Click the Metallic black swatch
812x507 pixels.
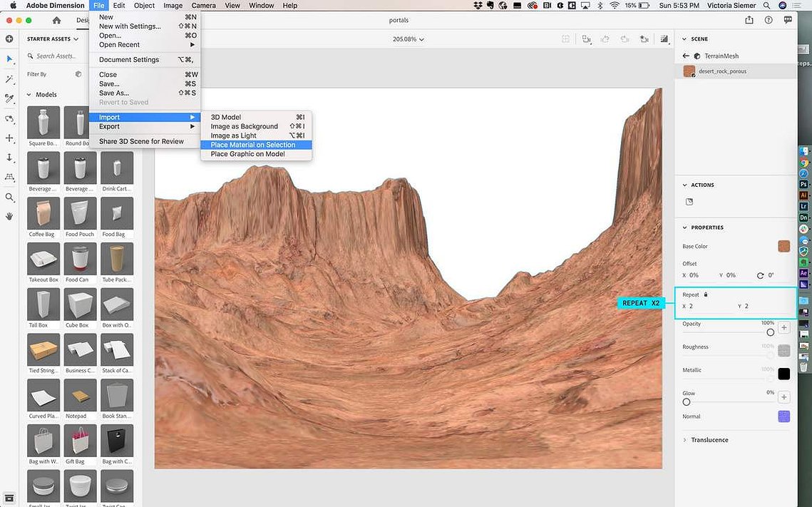784,374
